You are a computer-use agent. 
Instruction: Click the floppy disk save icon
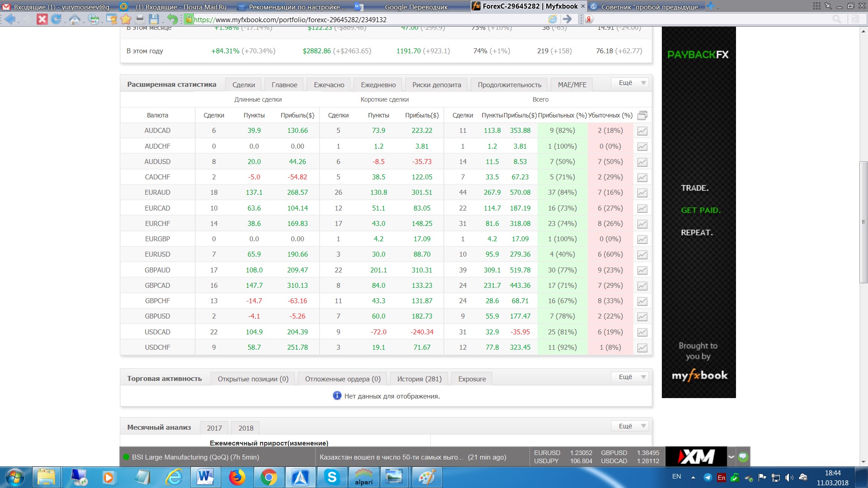click(154, 19)
